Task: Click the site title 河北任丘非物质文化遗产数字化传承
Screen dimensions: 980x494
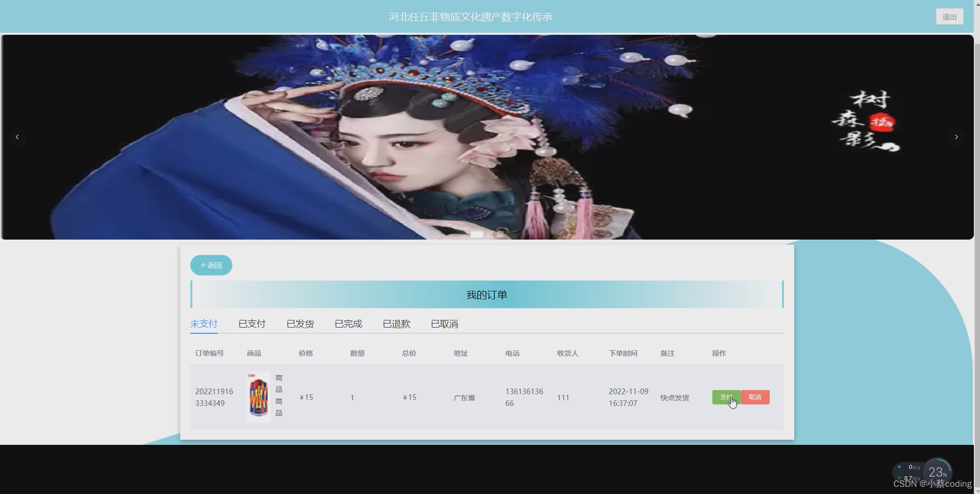Action: pos(470,17)
